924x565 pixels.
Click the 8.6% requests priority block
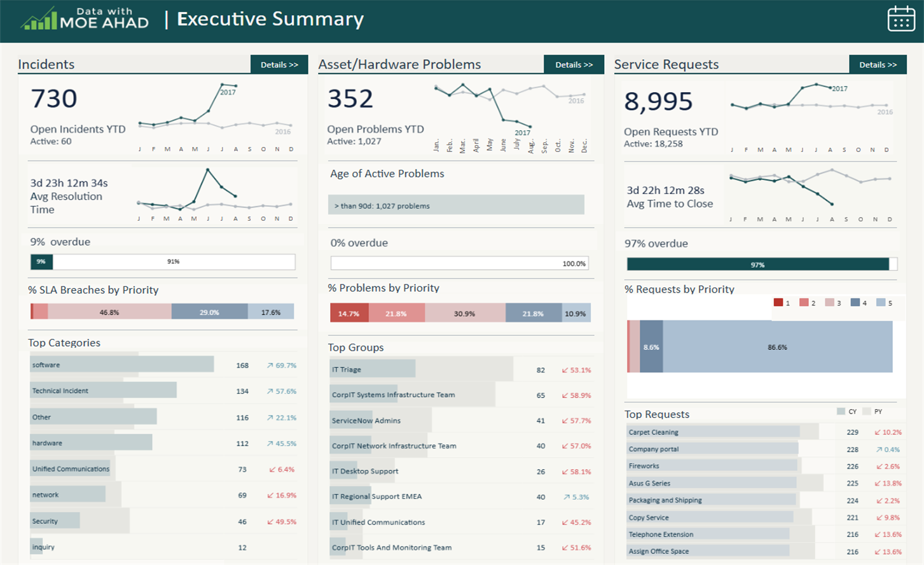pos(651,347)
